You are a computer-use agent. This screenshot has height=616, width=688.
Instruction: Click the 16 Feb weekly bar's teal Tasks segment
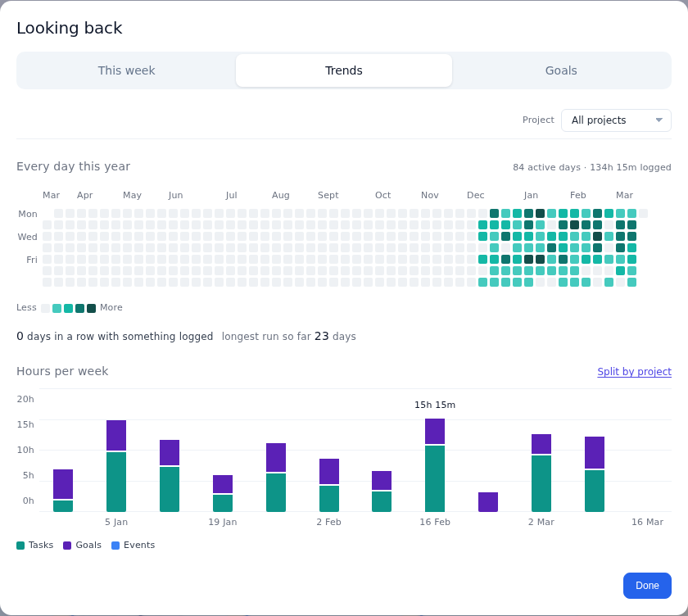point(435,478)
